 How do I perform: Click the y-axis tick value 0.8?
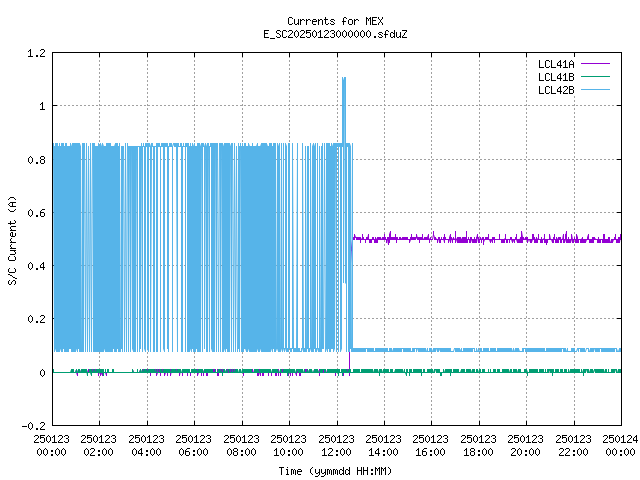[x=36, y=160]
